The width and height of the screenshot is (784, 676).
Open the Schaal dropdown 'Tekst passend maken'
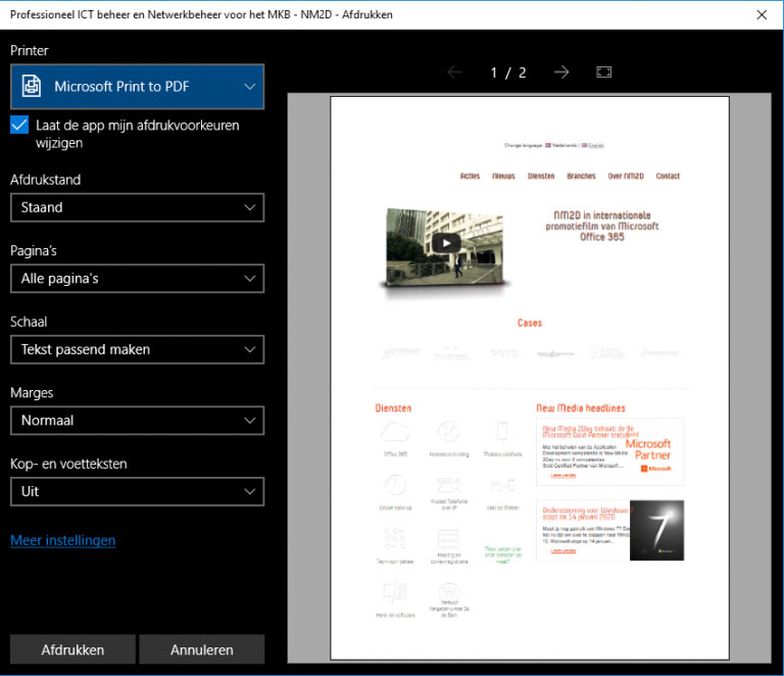pos(137,349)
